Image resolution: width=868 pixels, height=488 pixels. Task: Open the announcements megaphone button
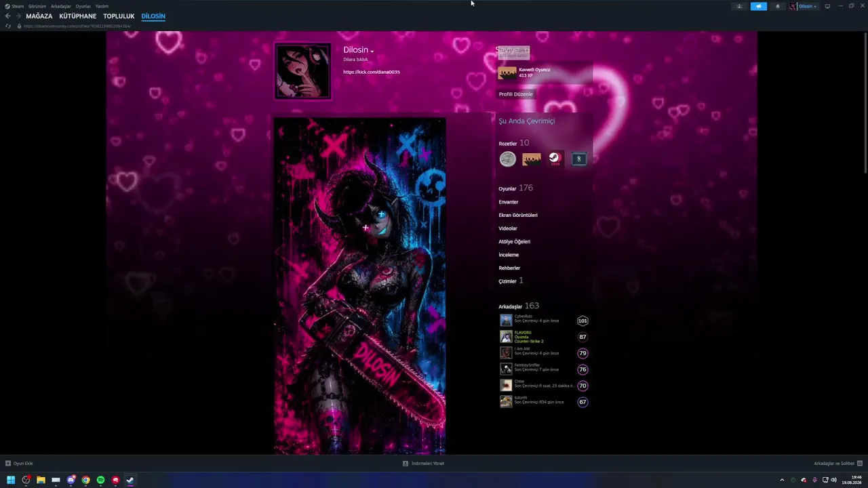(758, 6)
